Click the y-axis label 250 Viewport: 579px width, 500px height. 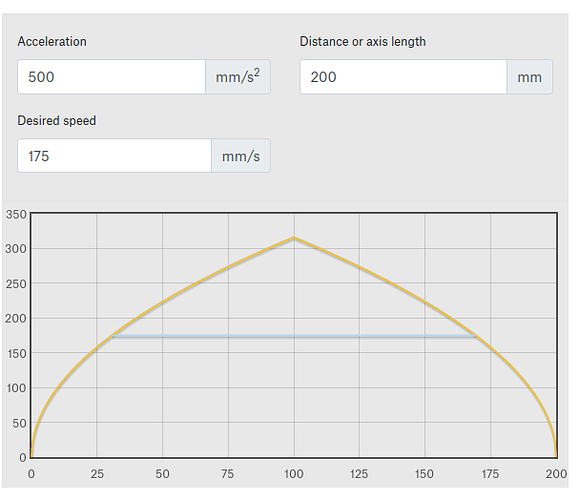(16, 284)
